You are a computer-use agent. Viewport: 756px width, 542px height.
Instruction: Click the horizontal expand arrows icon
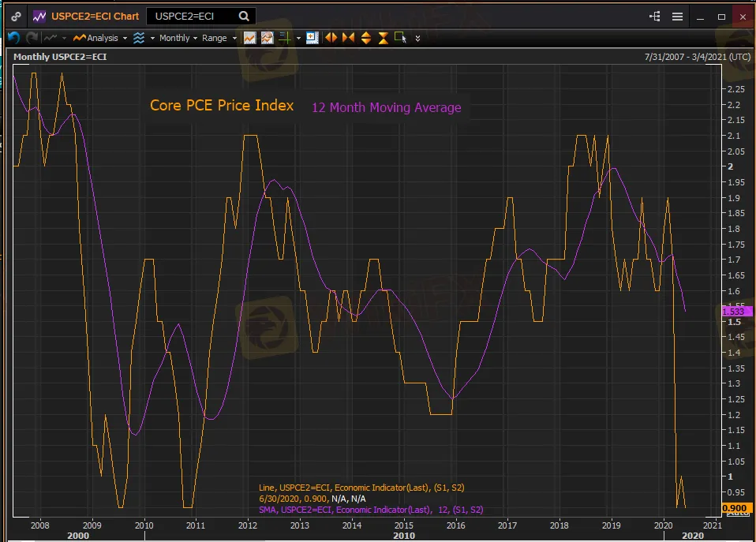[331, 38]
